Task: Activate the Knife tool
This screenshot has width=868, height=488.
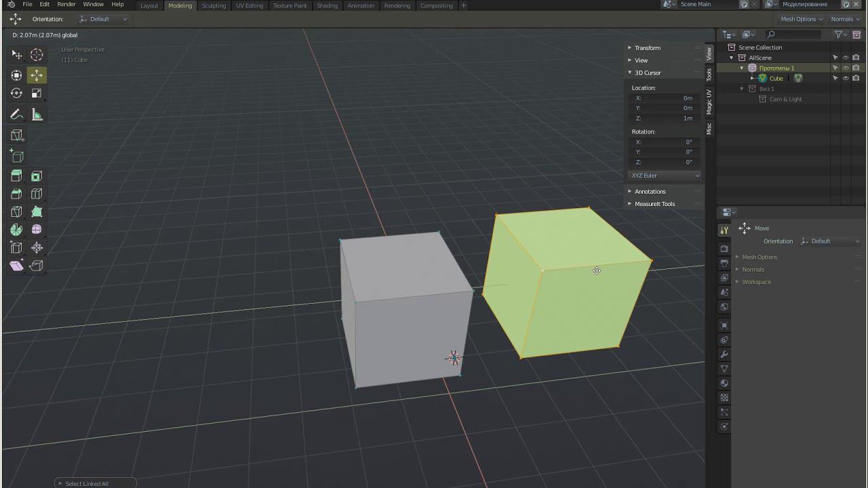Action: click(16, 212)
